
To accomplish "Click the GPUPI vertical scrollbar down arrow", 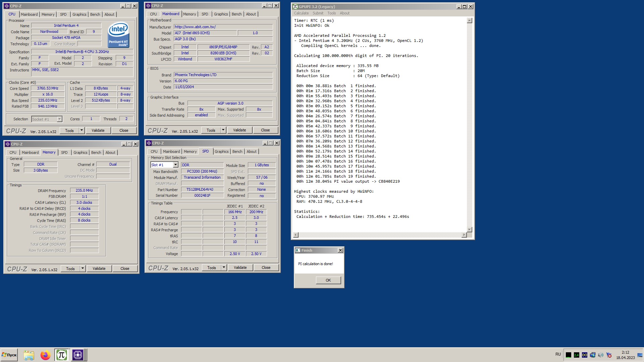I will point(470,230).
